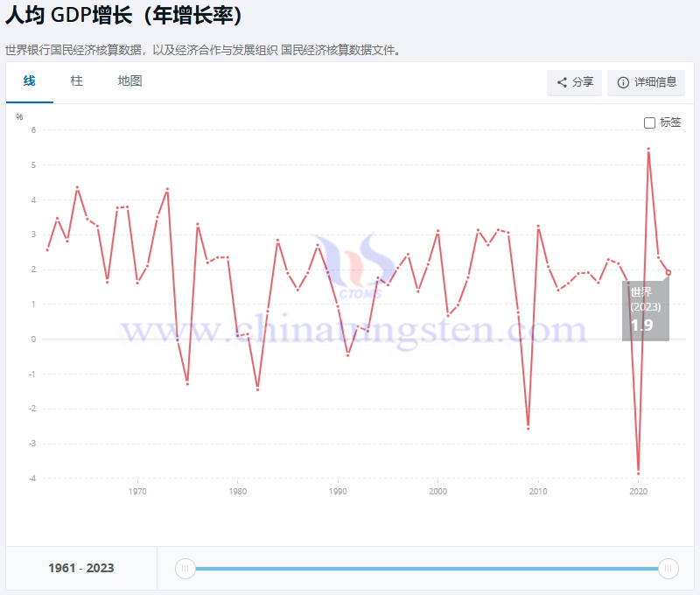Click the share icon in the 分享 button
Viewport: 700px width, 595px height.
[561, 82]
